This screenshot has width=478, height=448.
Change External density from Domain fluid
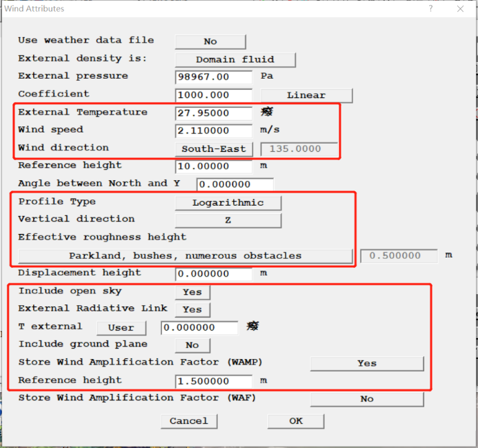[x=235, y=59]
